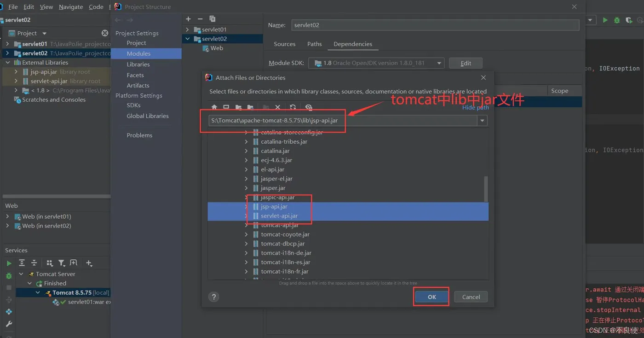
Task: Expand all nodes in Services toolbar
Action: pyautogui.click(x=22, y=263)
